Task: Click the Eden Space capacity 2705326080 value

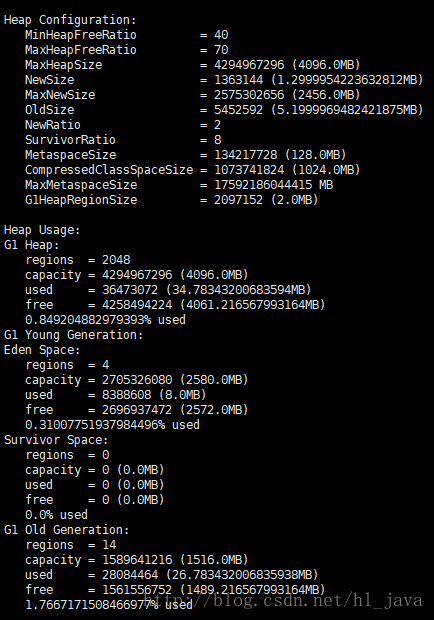Action: pos(137,380)
